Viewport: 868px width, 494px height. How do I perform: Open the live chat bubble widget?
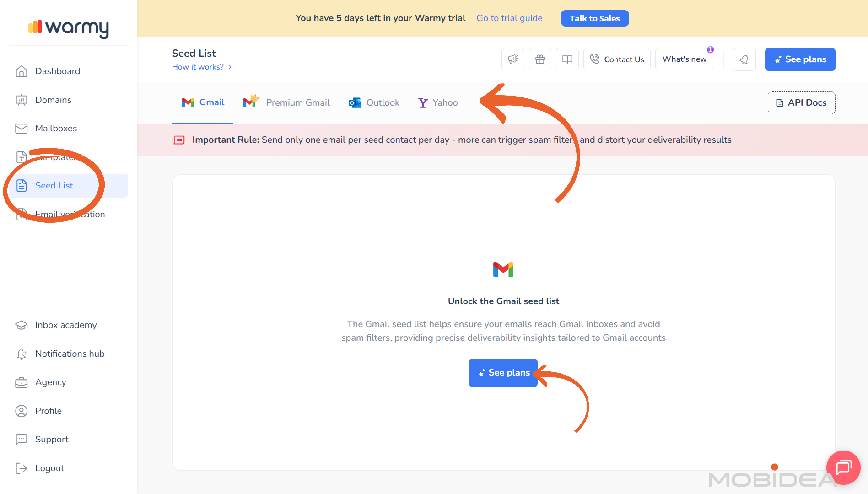click(843, 467)
